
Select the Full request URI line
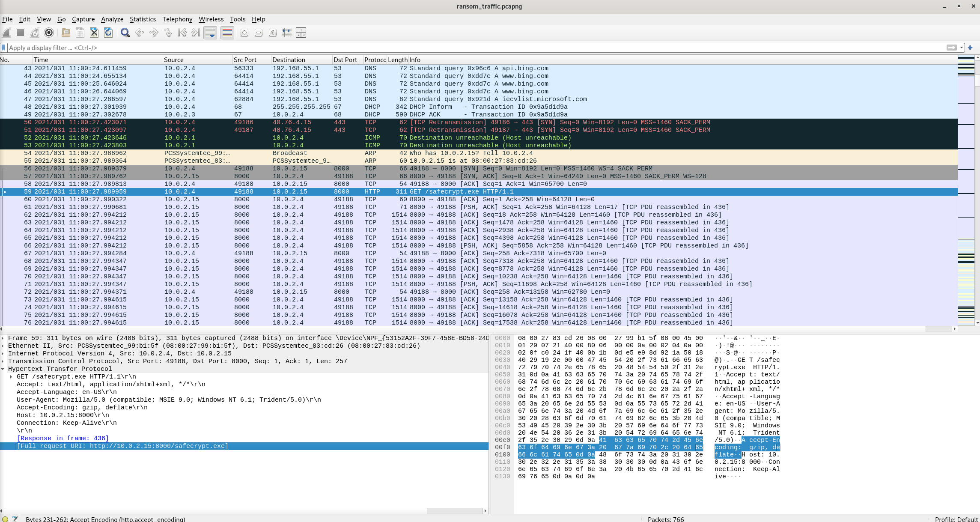click(x=244, y=446)
